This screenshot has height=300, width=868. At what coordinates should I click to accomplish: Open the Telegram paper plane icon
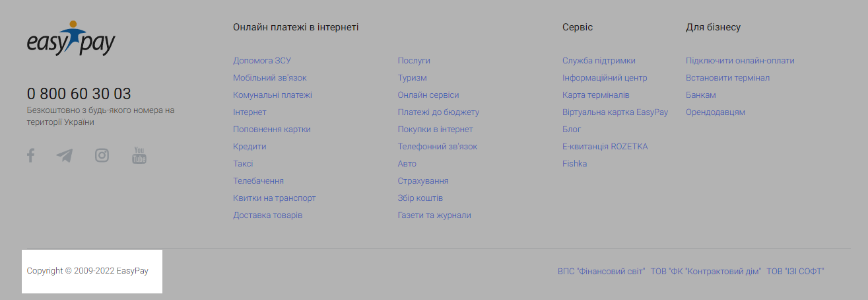pos(65,156)
